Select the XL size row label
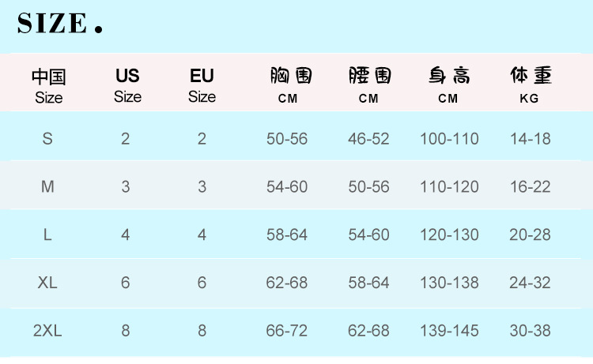Image resolution: width=593 pixels, height=364 pixels. point(47,283)
